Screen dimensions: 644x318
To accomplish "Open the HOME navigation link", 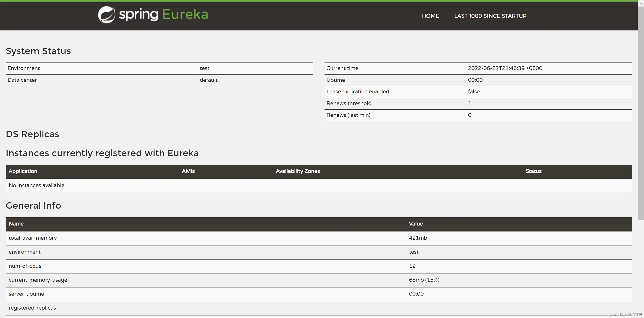I will point(430,16).
